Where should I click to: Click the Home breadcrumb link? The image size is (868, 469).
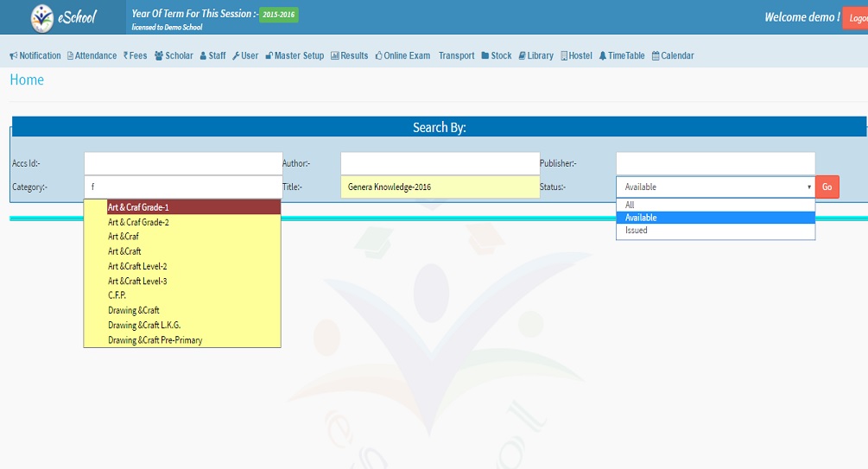[x=27, y=80]
